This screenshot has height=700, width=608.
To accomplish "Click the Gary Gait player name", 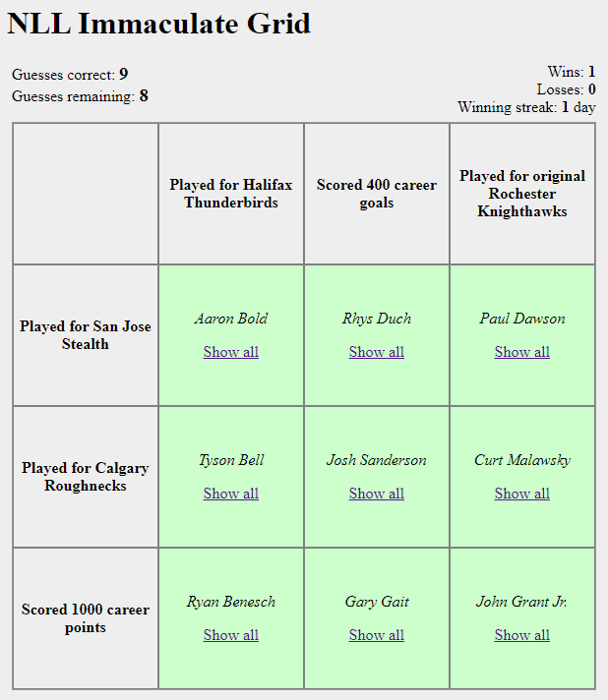I will pos(377,602).
